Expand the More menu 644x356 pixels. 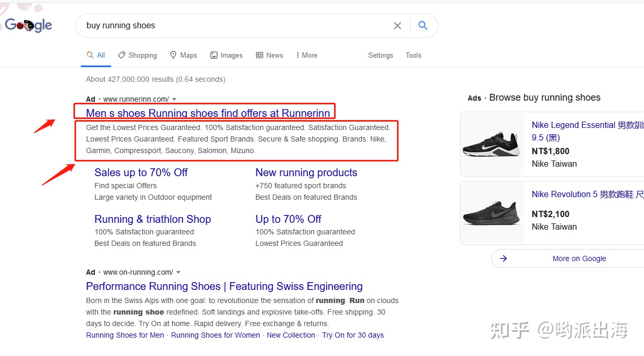point(307,55)
